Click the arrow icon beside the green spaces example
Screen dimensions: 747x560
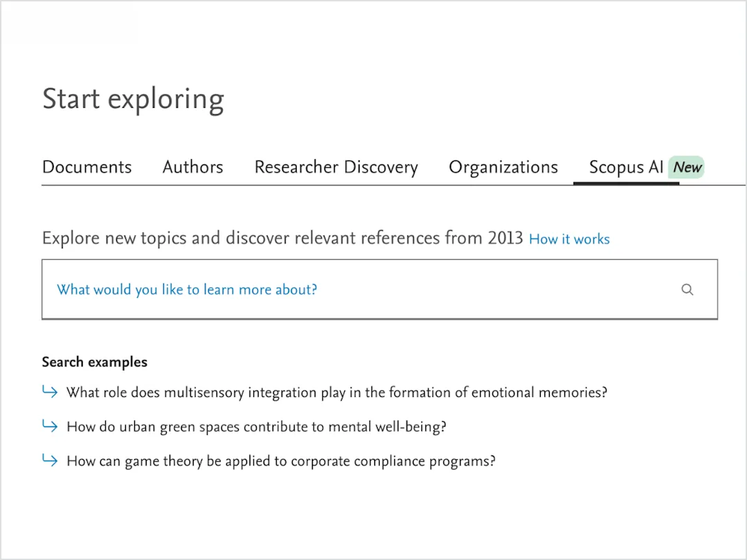click(49, 427)
